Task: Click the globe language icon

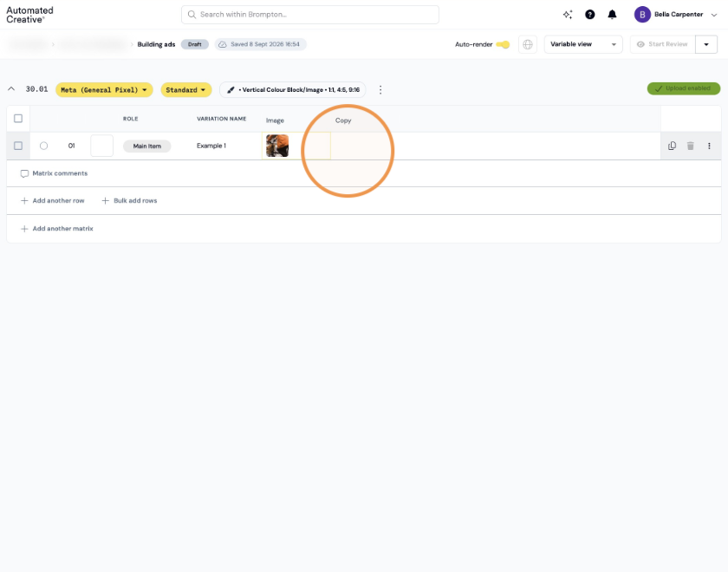Action: [x=528, y=44]
